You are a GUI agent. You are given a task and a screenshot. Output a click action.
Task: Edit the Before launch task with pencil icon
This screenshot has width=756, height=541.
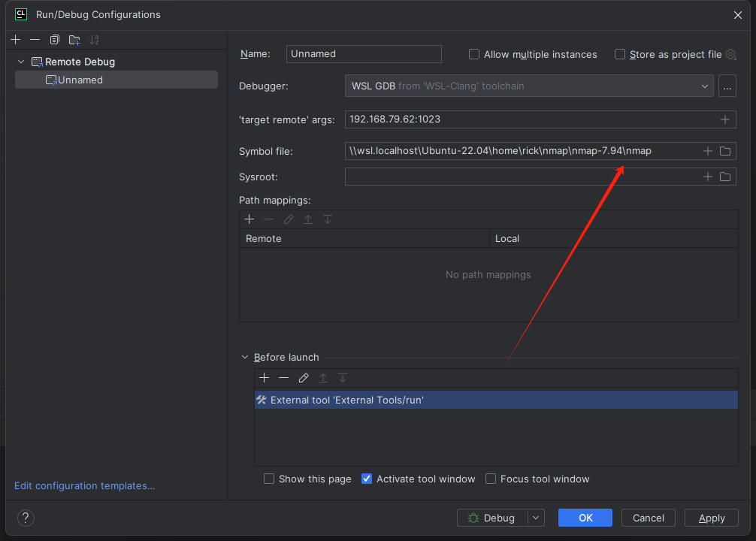[304, 378]
